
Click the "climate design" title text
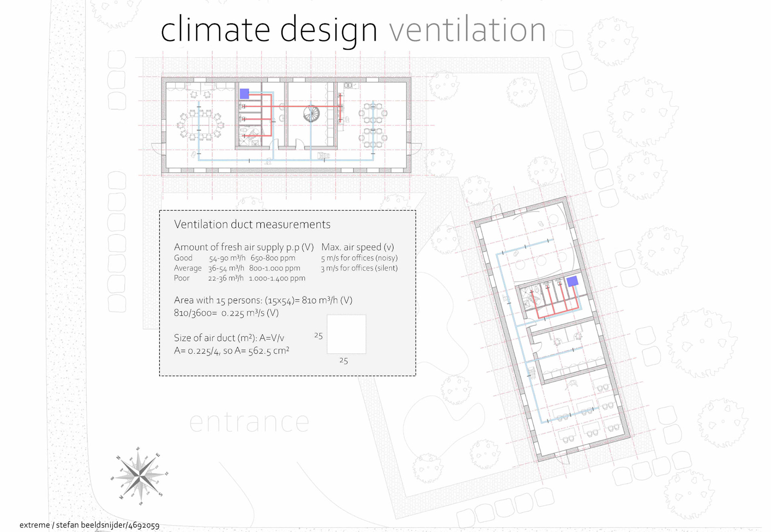click(x=268, y=30)
